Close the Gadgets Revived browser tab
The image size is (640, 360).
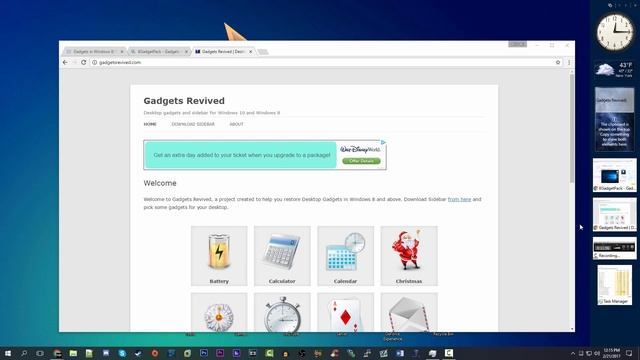pos(251,51)
